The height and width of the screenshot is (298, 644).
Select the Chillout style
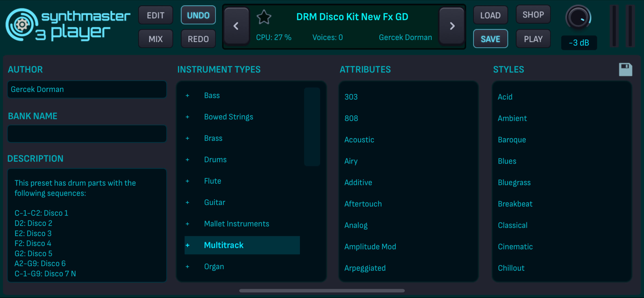[x=511, y=268]
